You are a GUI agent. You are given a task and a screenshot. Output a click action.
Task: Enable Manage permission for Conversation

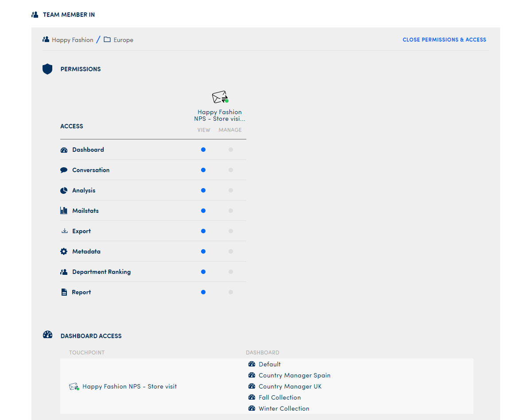[x=231, y=170]
